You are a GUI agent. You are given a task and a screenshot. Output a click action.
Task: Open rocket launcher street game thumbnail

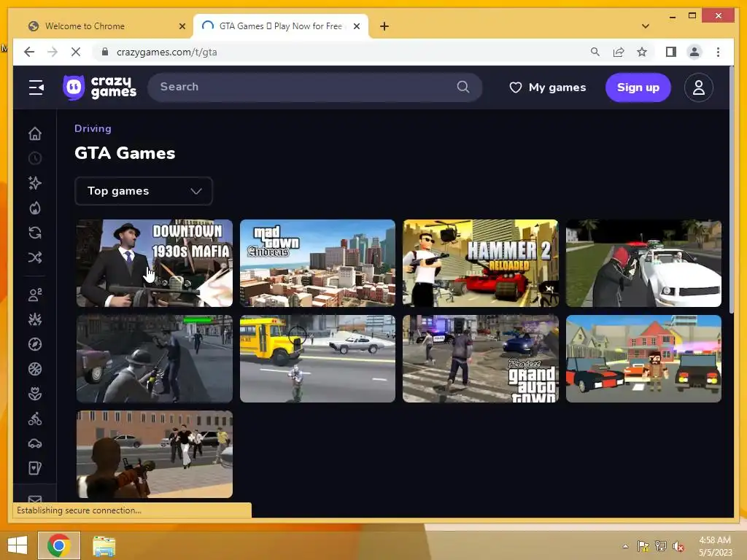click(x=155, y=454)
